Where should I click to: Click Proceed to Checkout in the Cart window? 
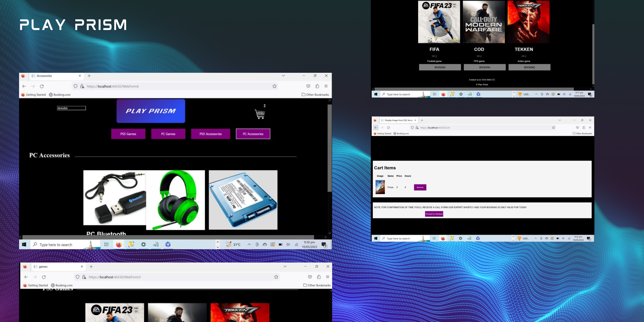point(434,214)
